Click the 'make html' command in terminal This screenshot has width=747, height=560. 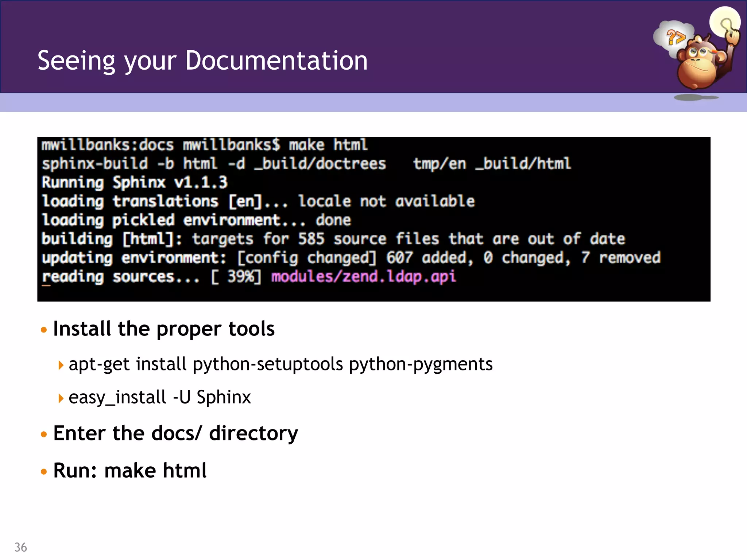(x=328, y=145)
